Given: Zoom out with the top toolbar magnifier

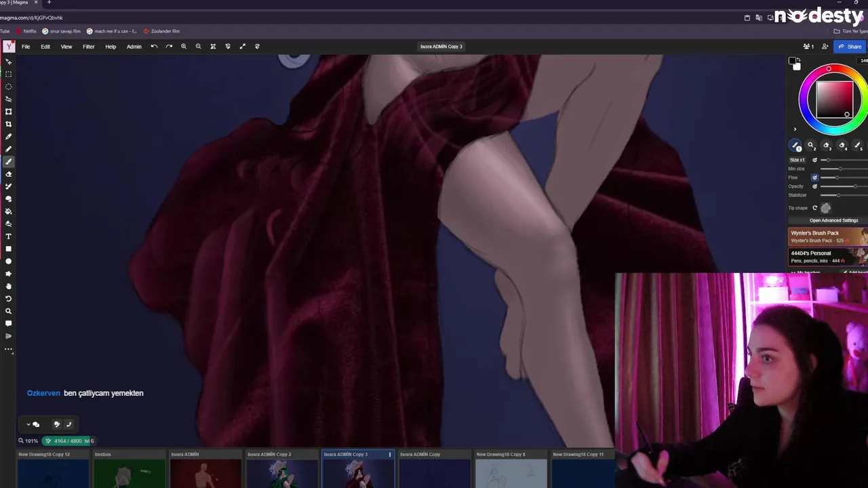Looking at the screenshot, I should click(x=198, y=46).
